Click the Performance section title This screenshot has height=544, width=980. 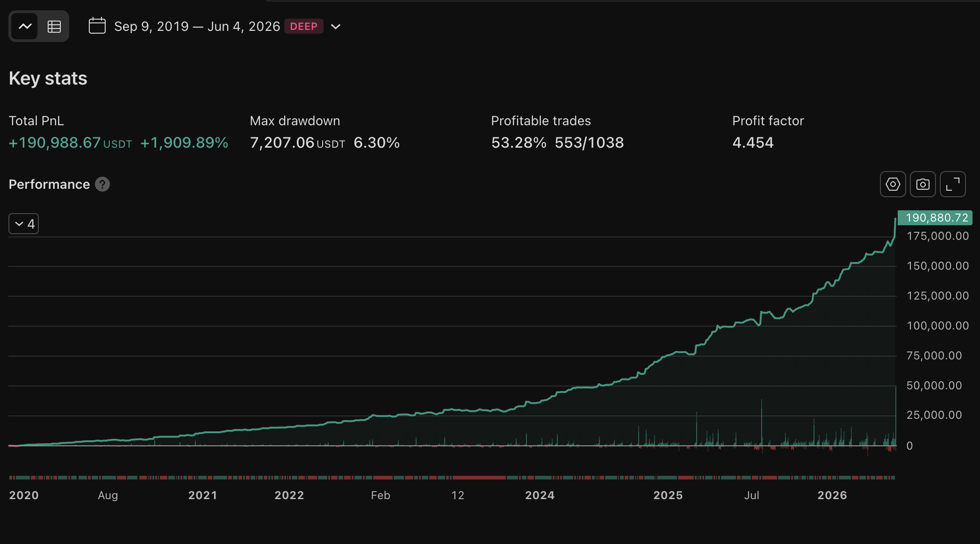coord(49,184)
